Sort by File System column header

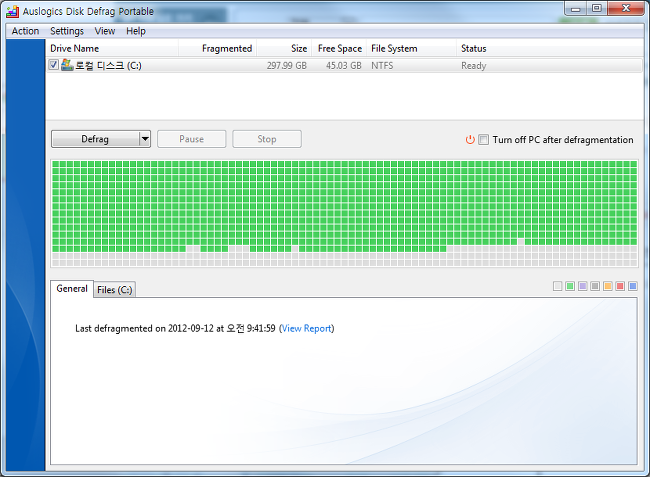coord(411,48)
